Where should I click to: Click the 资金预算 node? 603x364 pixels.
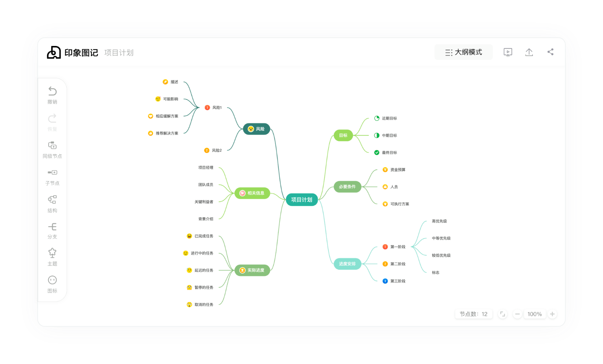pyautogui.click(x=394, y=170)
